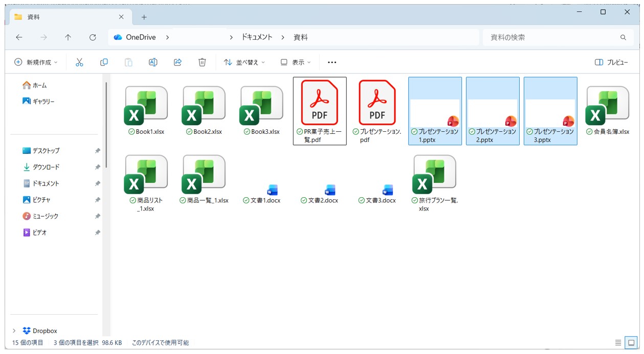Switch to details list view
The width and height of the screenshot is (644, 354).
(618, 342)
